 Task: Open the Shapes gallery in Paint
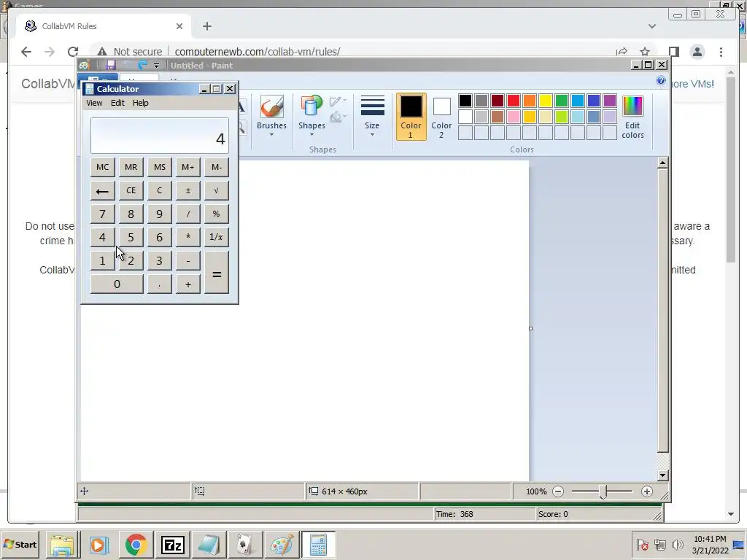(x=311, y=116)
